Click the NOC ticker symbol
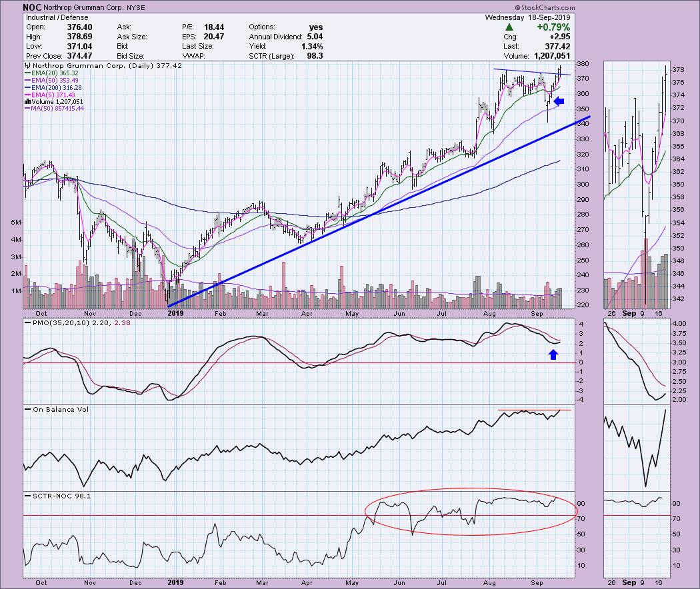Screen dimensions: 700x589 tap(32, 7)
